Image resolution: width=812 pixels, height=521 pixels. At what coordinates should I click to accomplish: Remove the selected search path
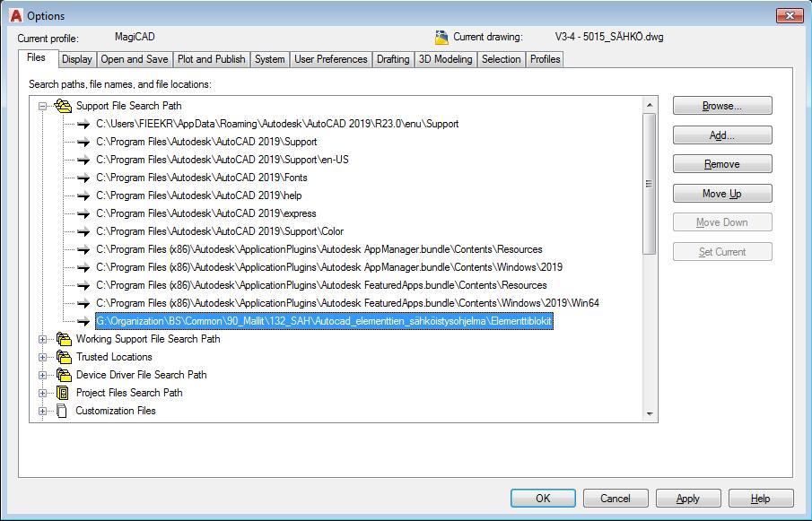(722, 164)
